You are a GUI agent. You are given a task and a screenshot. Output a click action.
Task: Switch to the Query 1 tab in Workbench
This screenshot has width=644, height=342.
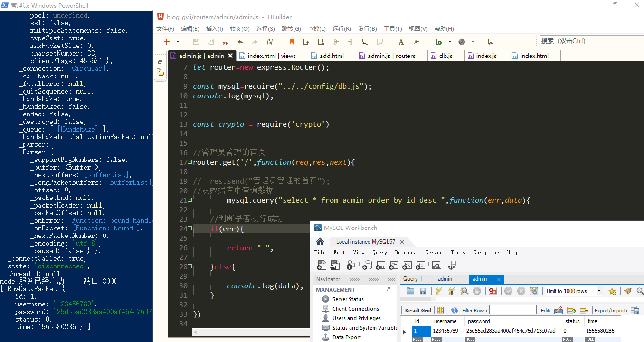(x=413, y=279)
